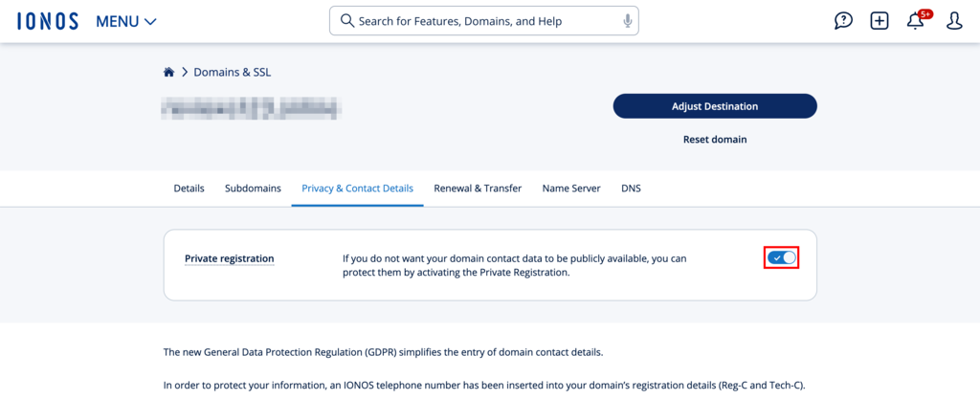Select the Renewal & Transfer tab
Viewport: 980px width, 400px height.
(478, 189)
